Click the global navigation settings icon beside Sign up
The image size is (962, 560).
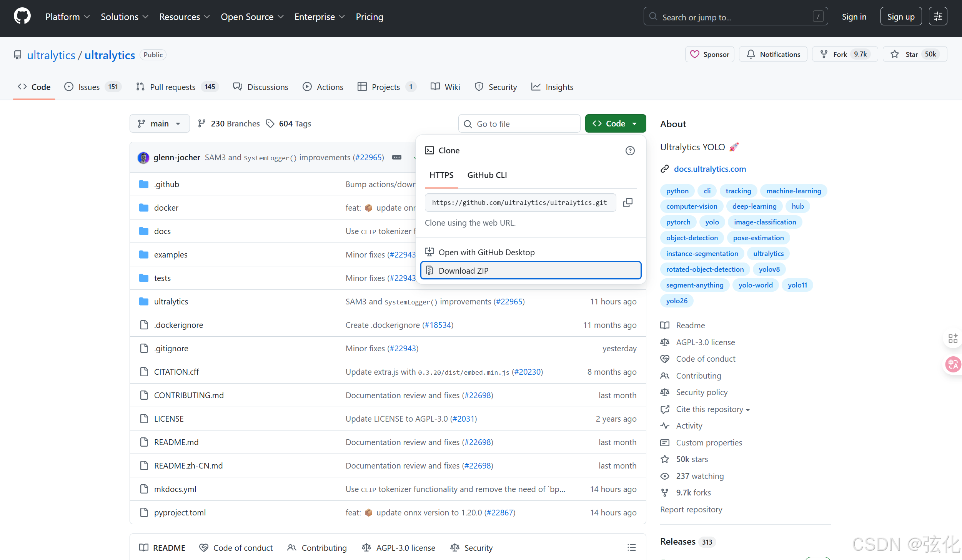[x=938, y=17]
